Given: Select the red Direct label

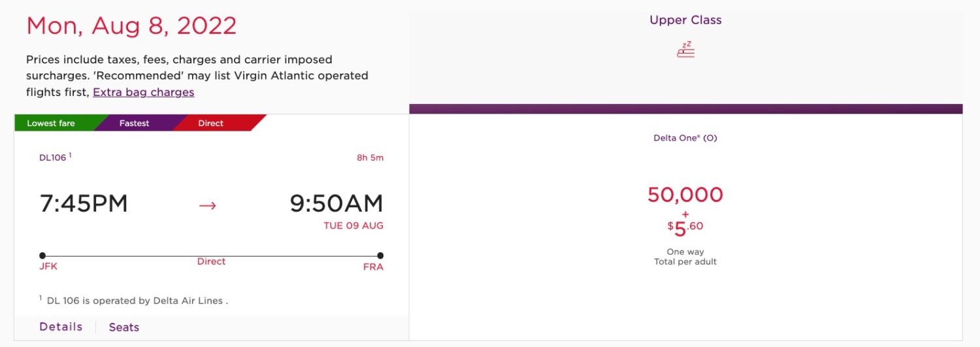Looking at the screenshot, I should coord(210,123).
